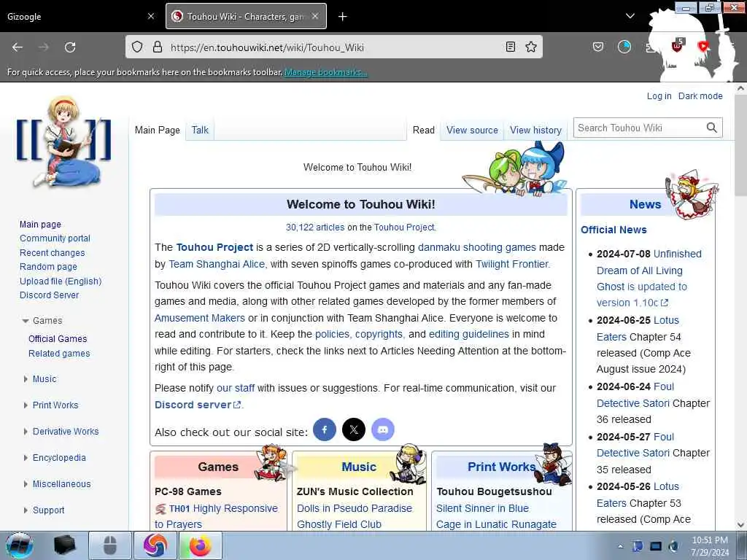Open the Dolls in Pseudo Paradise link
The width and height of the screenshot is (747, 560).
(x=355, y=508)
